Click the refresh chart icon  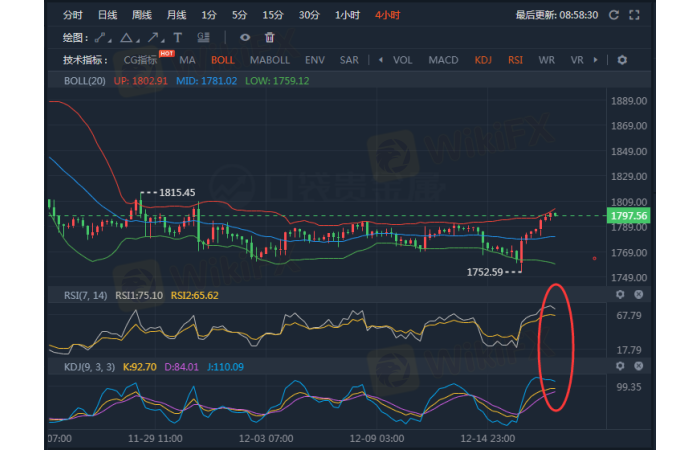614,16
